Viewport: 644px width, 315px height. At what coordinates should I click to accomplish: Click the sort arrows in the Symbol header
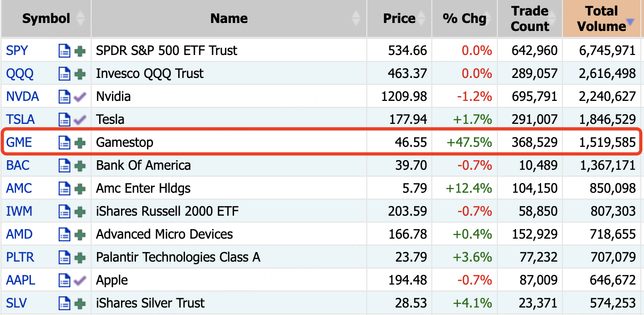(80, 19)
